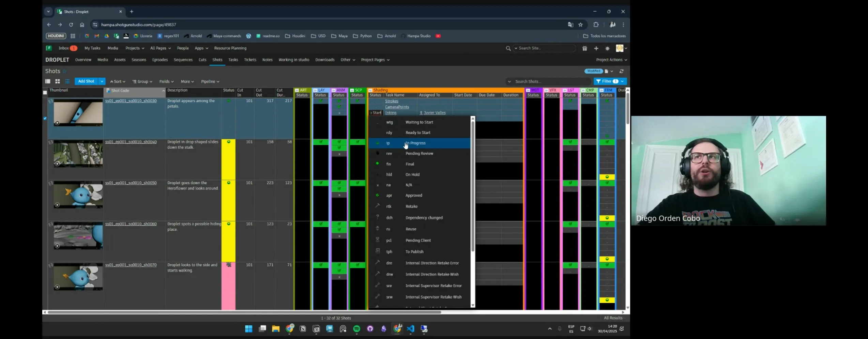Click the global plus create icon
Image resolution: width=868 pixels, height=339 pixels.
point(596,48)
